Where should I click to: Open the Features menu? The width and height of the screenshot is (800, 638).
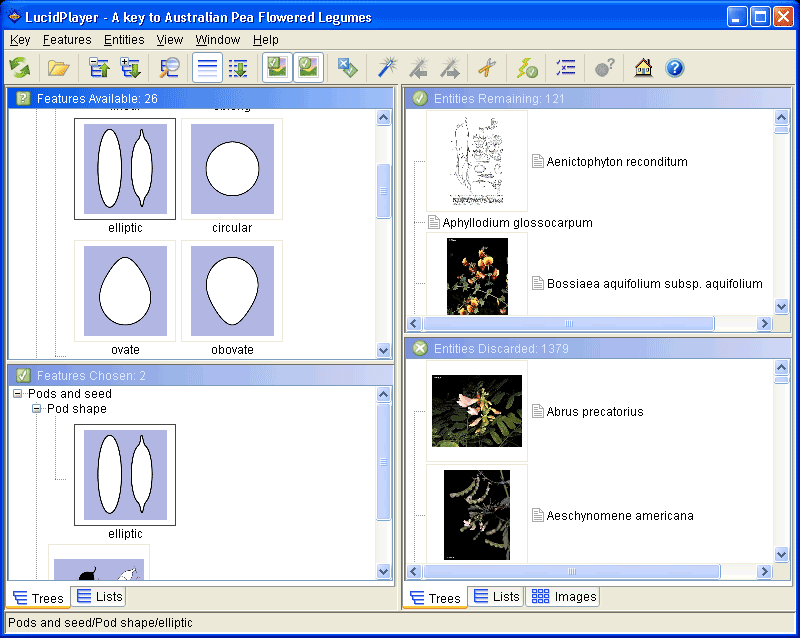[x=67, y=40]
